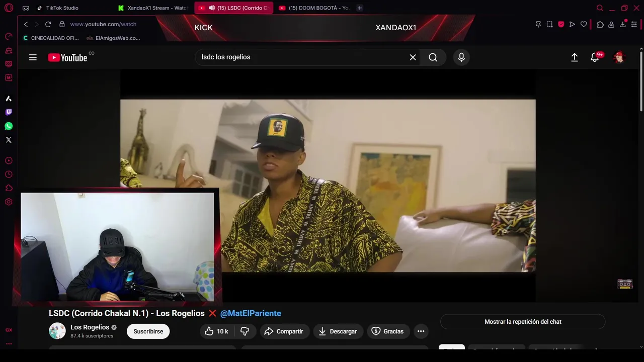Open the Easy Setup sliders icon
The image size is (644, 362).
coord(634,24)
